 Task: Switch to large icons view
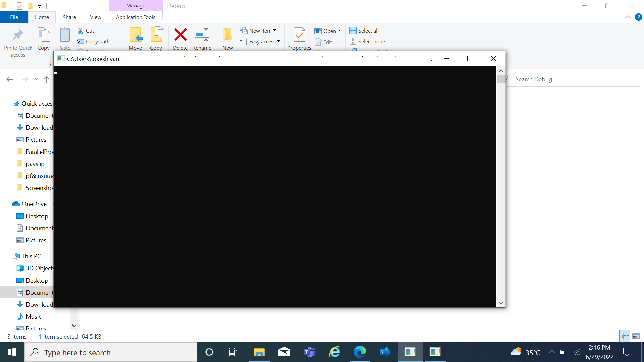coord(636,336)
